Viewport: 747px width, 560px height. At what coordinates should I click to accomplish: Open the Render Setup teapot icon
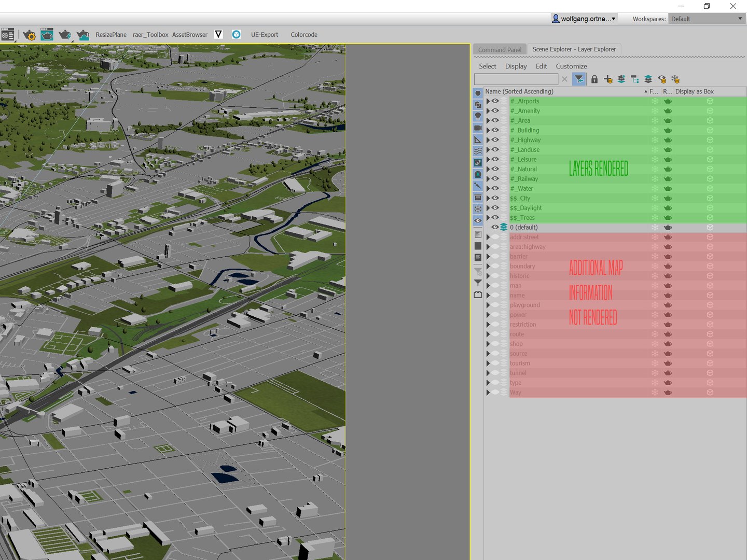[x=29, y=35]
